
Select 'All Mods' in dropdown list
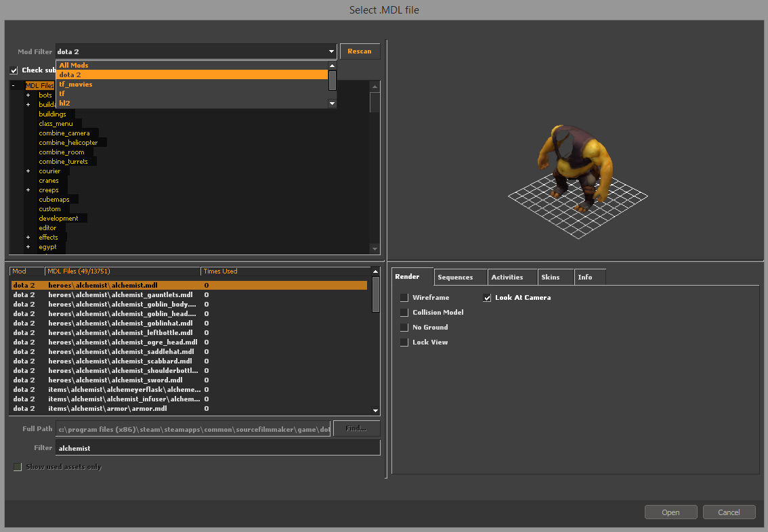pyautogui.click(x=192, y=65)
